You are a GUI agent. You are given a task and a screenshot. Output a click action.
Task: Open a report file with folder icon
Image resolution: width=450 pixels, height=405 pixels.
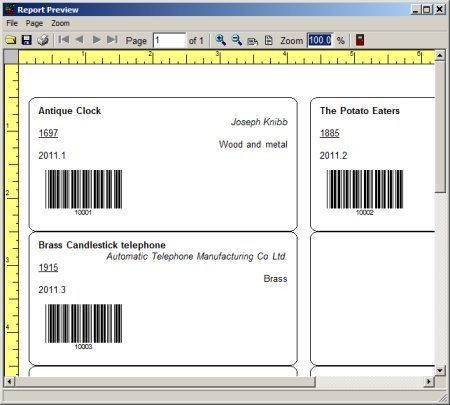tap(11, 40)
